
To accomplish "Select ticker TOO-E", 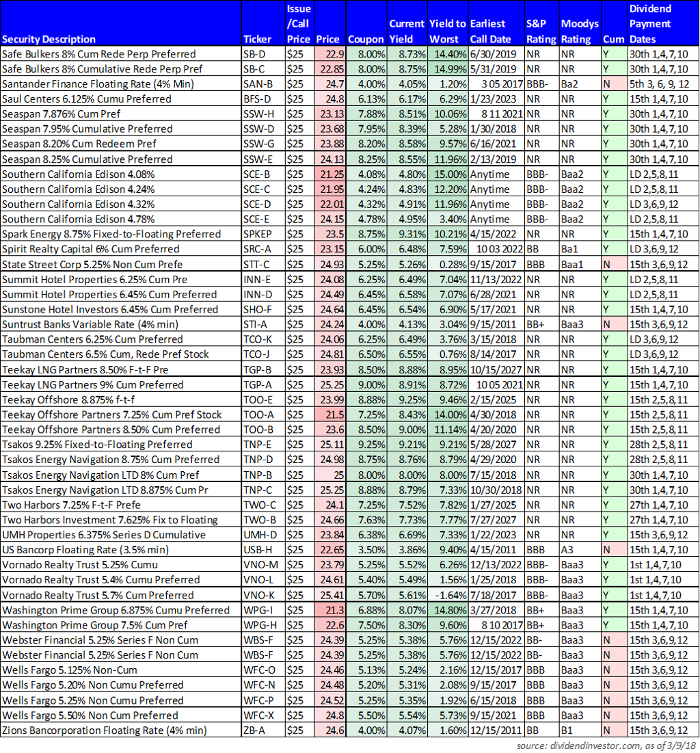I will tap(263, 399).
